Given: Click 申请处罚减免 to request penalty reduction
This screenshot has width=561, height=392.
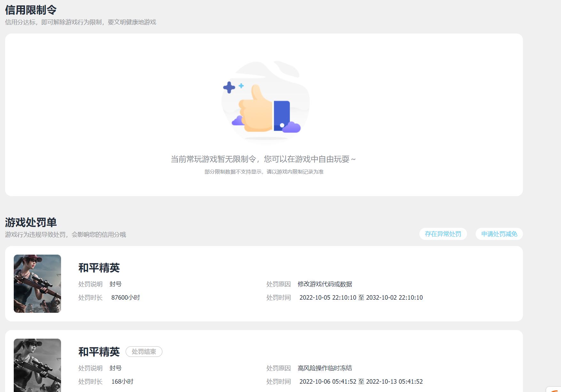Looking at the screenshot, I should [499, 234].
